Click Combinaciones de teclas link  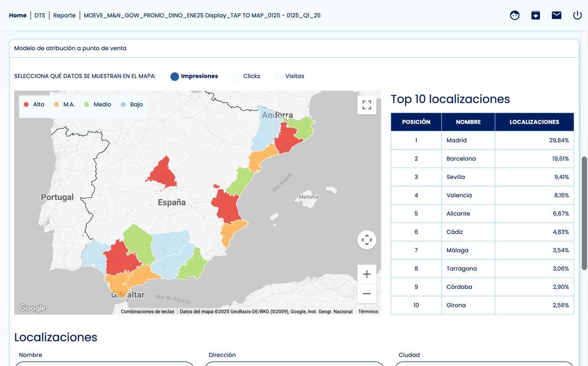pyautogui.click(x=147, y=312)
